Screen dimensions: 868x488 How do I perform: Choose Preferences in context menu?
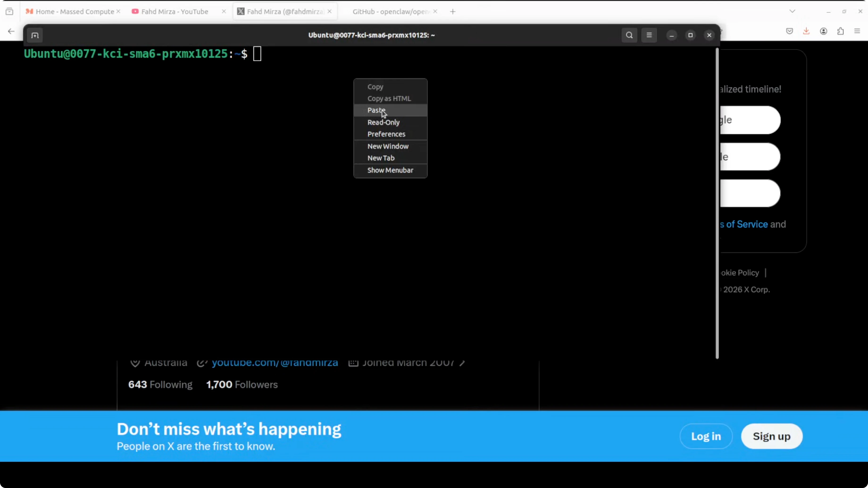(386, 134)
